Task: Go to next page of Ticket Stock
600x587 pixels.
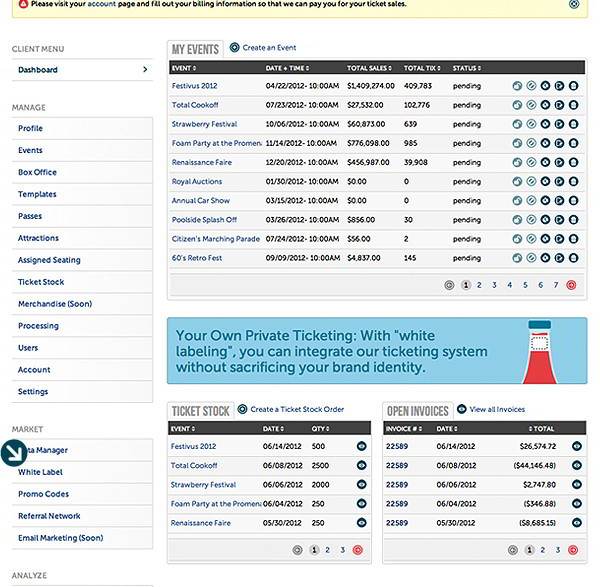Action: click(358, 550)
